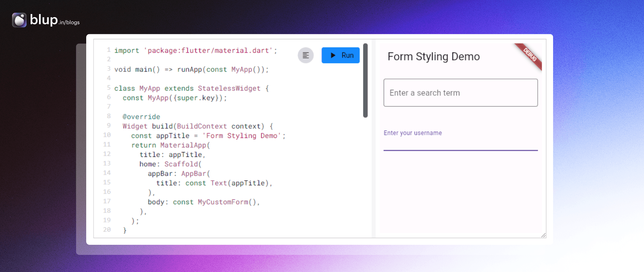Run the Dart code

[340, 55]
